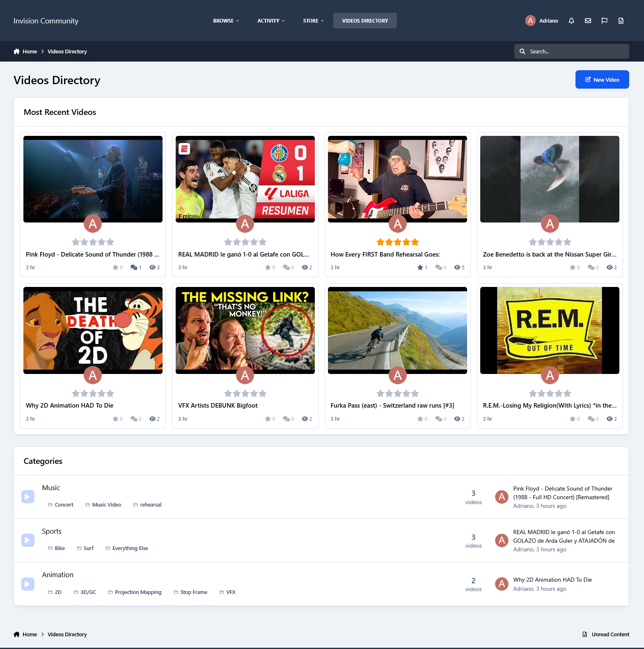
Task: Open the Animation category link
Action: 58,575
